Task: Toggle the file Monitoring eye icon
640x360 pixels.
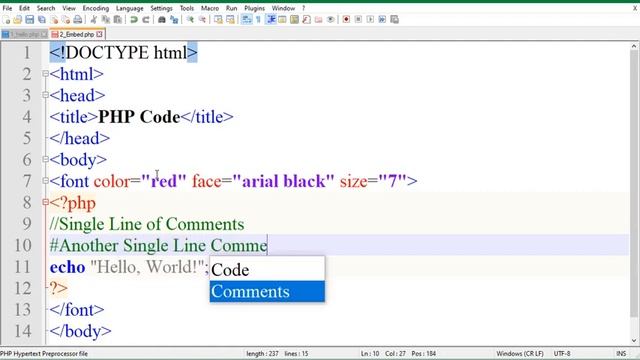Action: click(330, 19)
